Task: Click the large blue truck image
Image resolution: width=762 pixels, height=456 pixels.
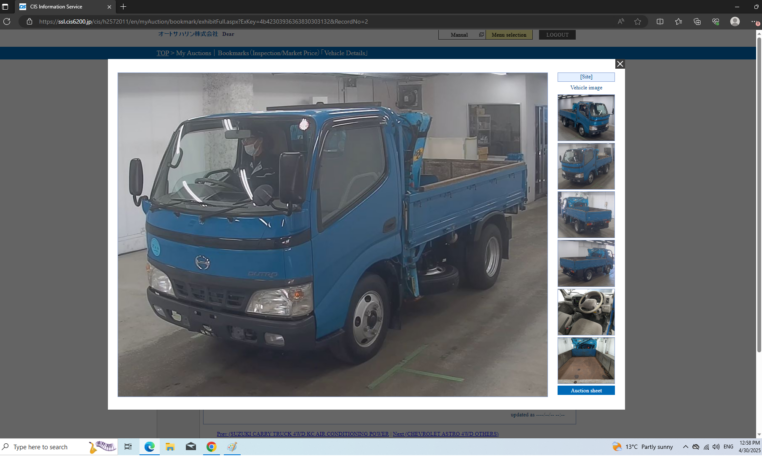Action: [x=332, y=235]
